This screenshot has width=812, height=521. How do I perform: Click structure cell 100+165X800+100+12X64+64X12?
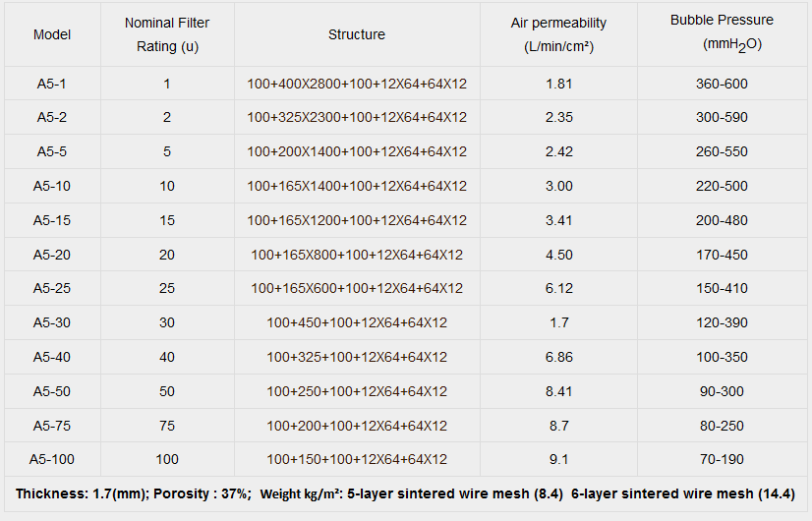click(357, 255)
